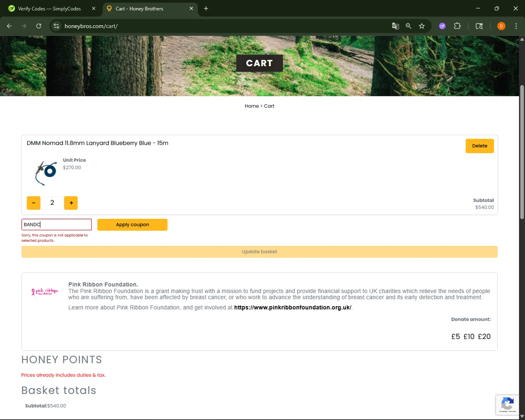Screen dimensions: 525x420
Task: Open the DMM Nomad Lanyard product title
Action: tap(97, 143)
